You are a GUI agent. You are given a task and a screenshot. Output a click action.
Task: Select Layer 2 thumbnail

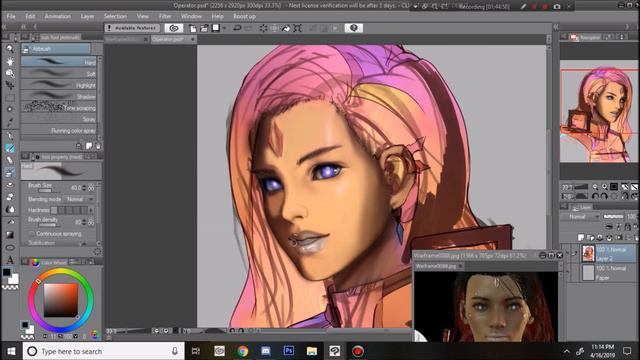588,253
